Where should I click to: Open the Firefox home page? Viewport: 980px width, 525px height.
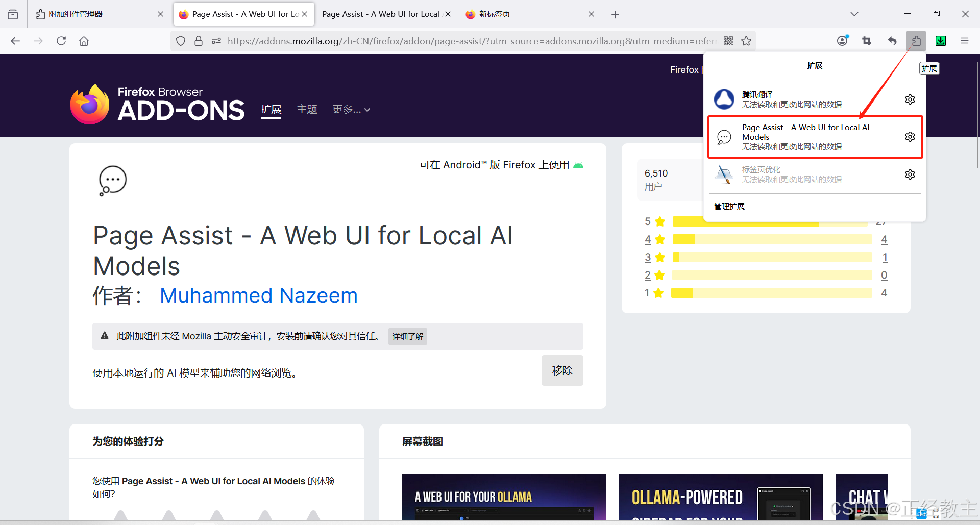[x=84, y=41]
